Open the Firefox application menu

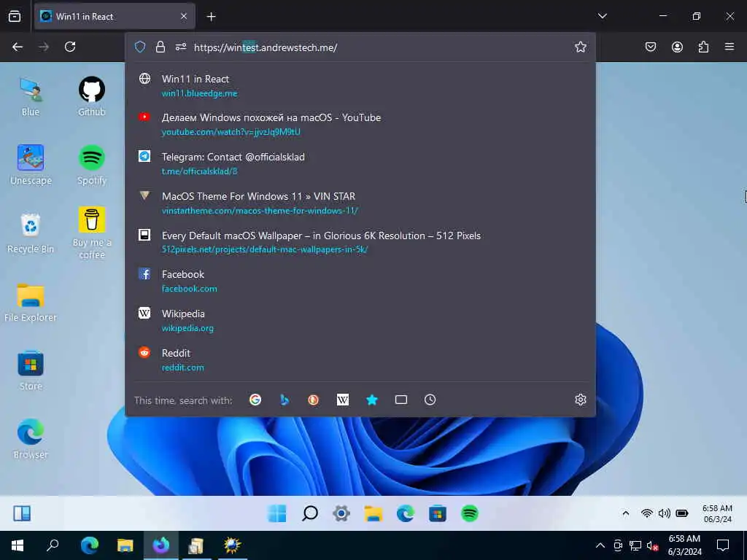click(729, 47)
